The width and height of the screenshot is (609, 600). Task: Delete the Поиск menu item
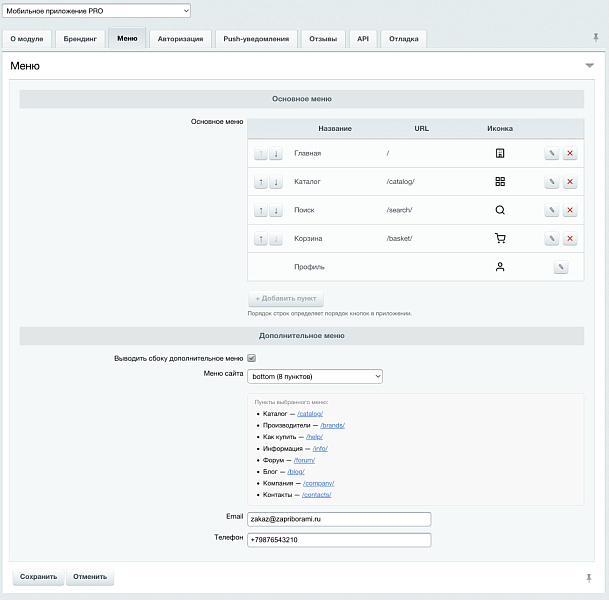(x=570, y=210)
